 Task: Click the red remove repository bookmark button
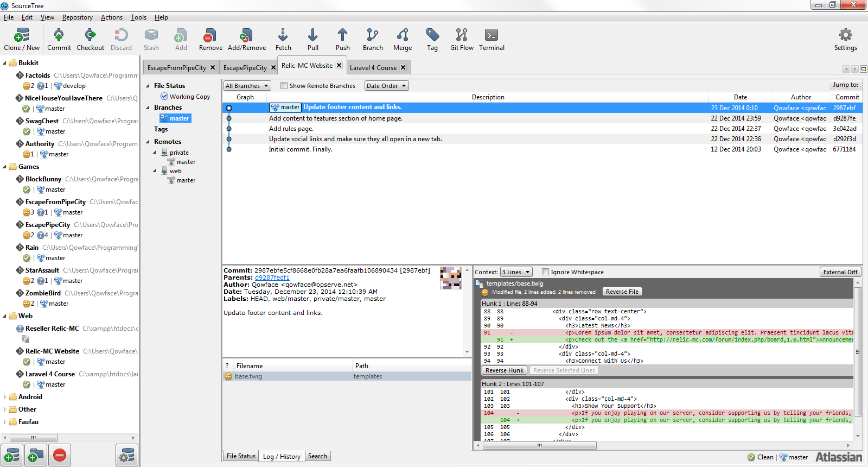tap(60, 455)
